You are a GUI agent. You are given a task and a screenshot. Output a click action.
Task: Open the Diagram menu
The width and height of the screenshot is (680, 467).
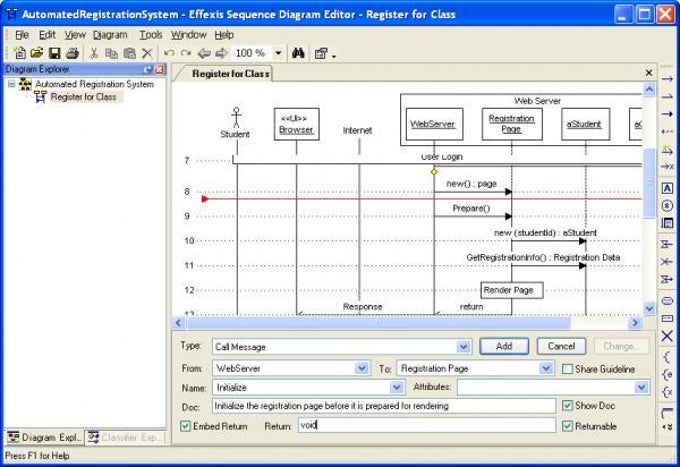110,35
